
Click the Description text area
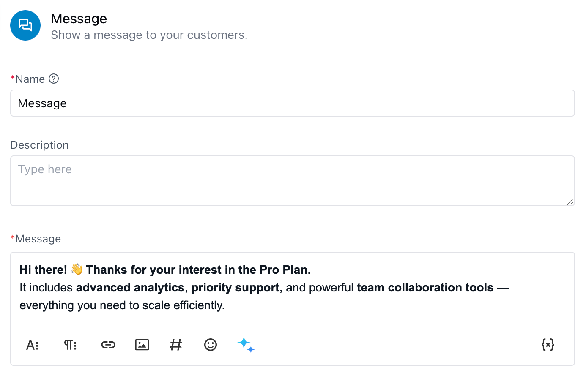[x=293, y=181]
